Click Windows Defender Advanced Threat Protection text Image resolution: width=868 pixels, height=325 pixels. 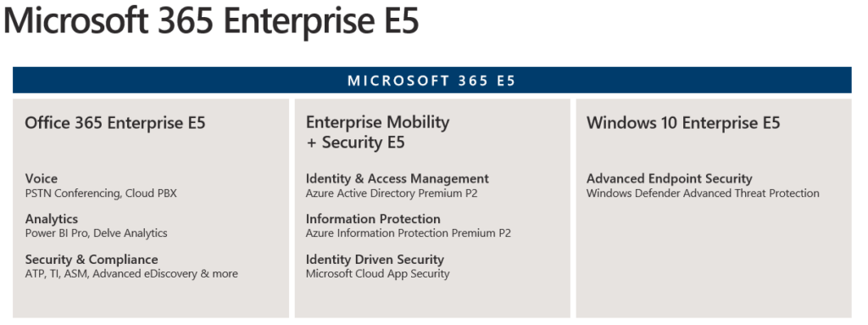[703, 193]
